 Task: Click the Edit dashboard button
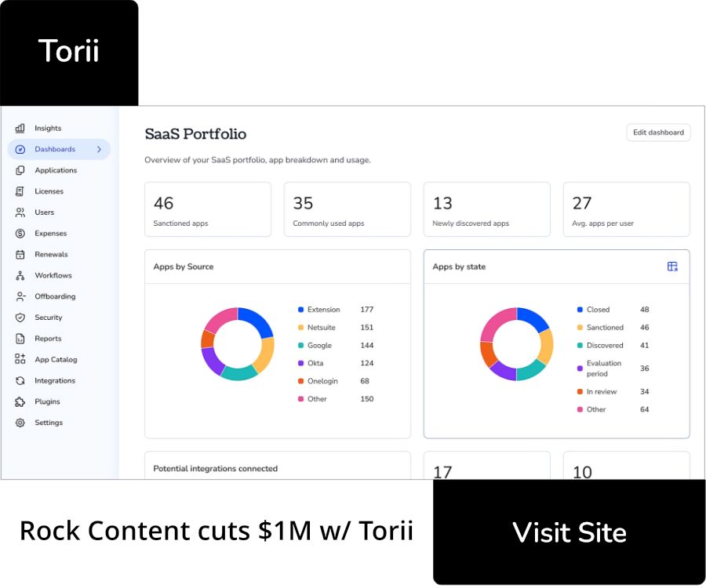click(x=658, y=132)
